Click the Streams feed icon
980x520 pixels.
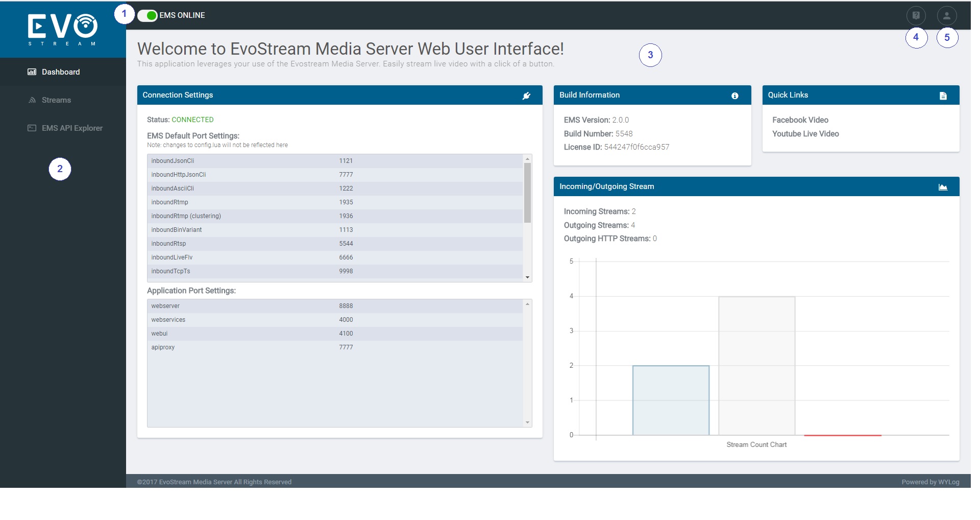[32, 100]
